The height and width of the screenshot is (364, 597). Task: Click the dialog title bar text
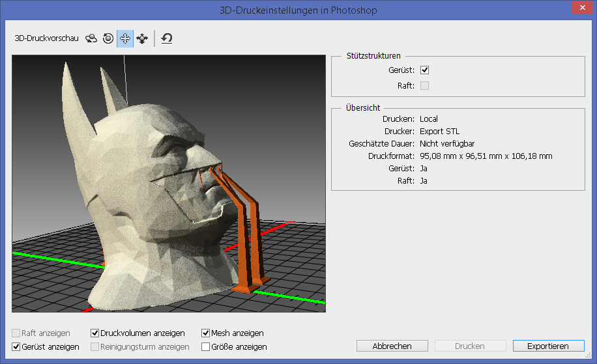point(298,10)
